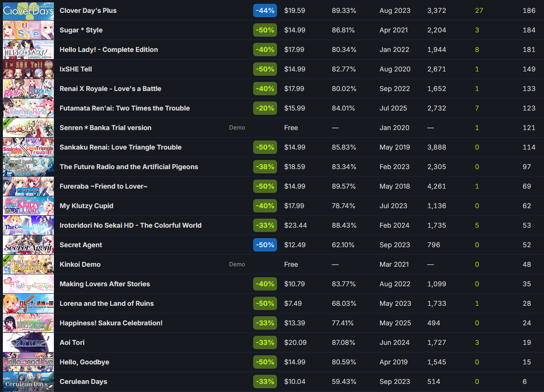Open the Secret Agent cover image
Viewport: 544px width, 392px height.
[x=29, y=245]
